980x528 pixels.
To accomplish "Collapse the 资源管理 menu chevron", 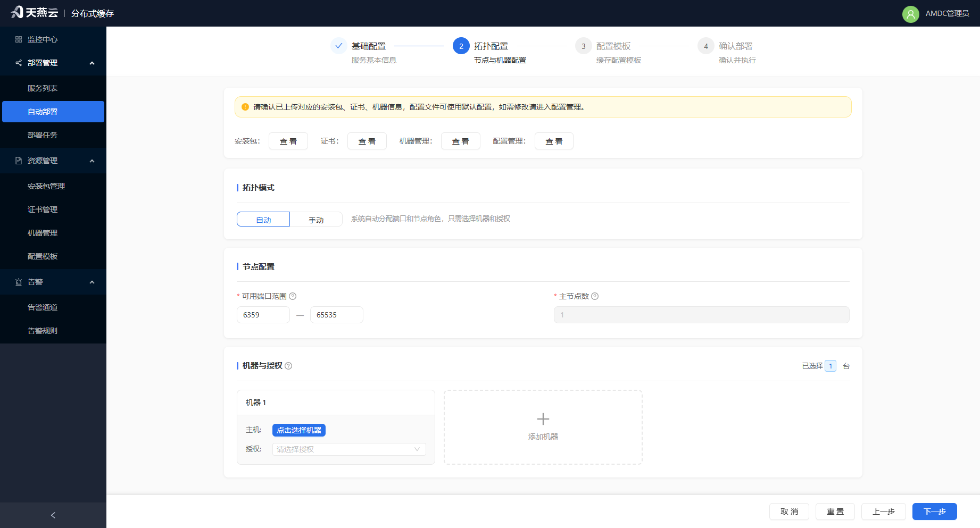I will pos(92,161).
